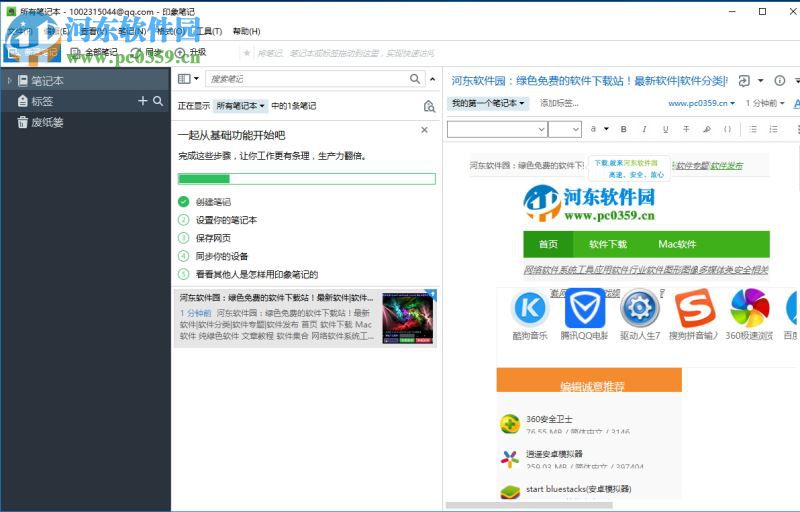Open the dropdown arrow beside the share icon

pyautogui.click(x=761, y=81)
